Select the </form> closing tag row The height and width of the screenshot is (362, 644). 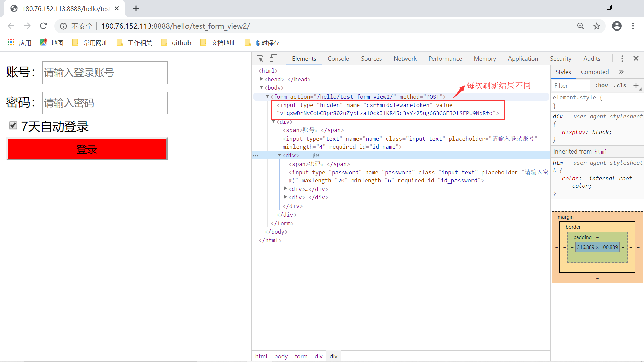[282, 223]
